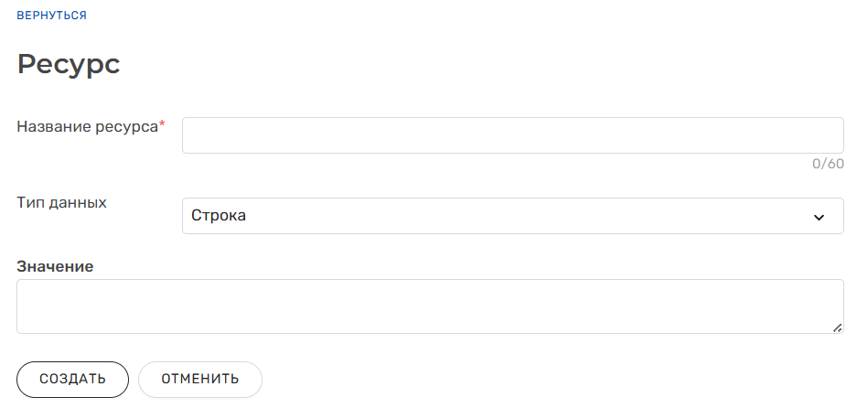
Task: Click the Тип данных label
Action: (x=61, y=203)
